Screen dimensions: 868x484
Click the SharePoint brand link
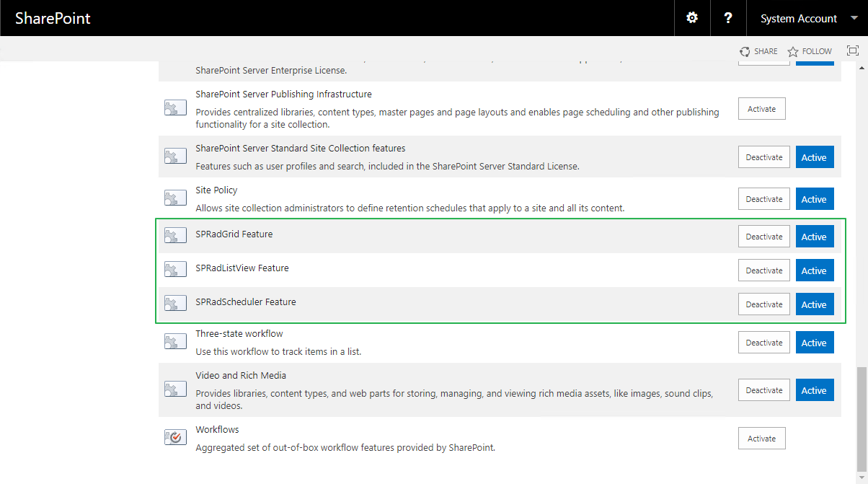(53, 19)
